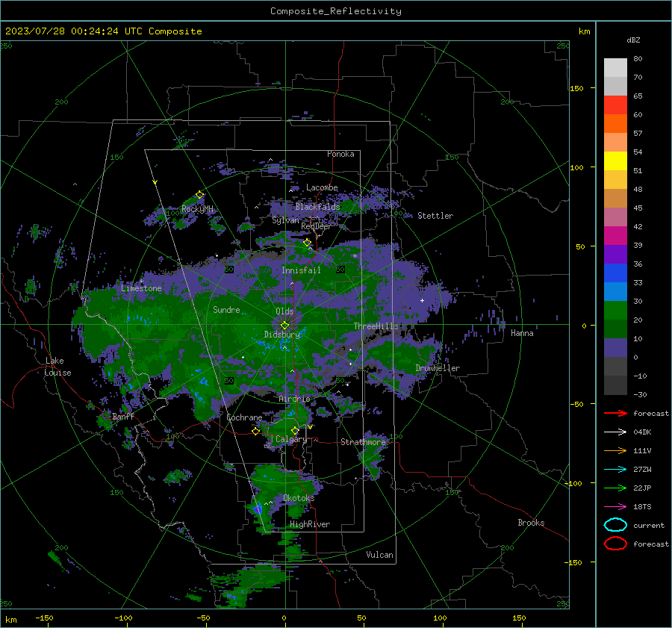
Task: Click the Okotoks city label
Action: (x=299, y=498)
